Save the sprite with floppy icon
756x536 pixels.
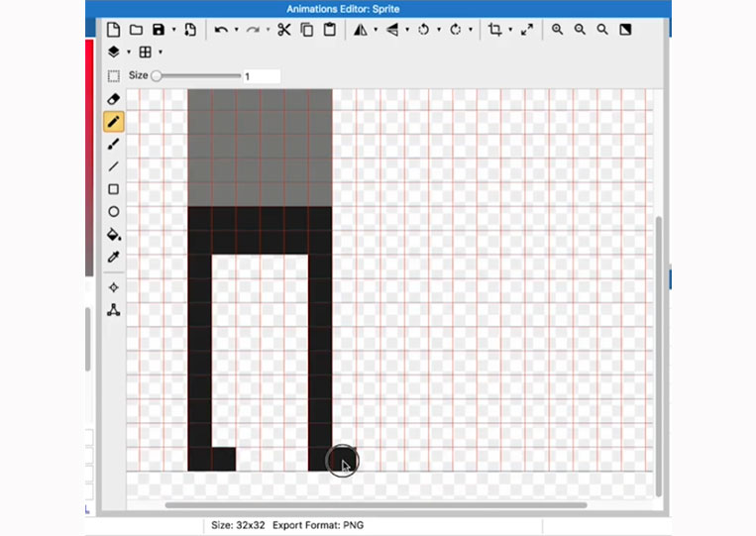[159, 30]
